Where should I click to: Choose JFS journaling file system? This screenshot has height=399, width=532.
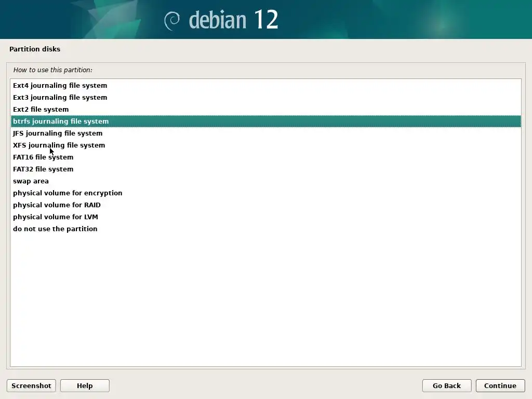tap(265, 134)
